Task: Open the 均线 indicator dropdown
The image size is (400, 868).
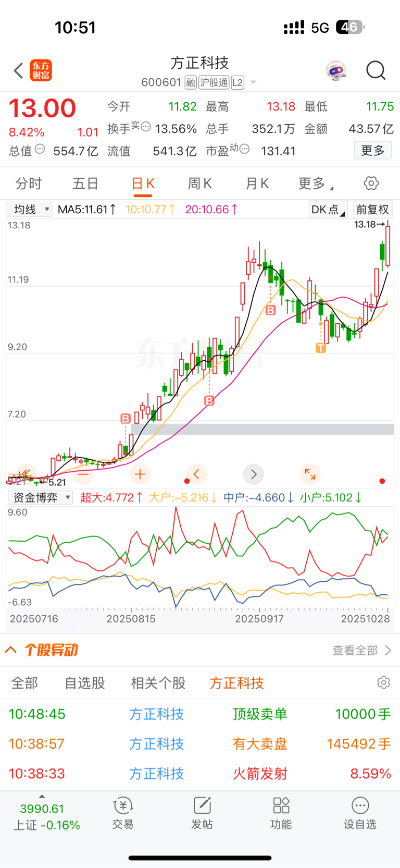Action: (29, 210)
